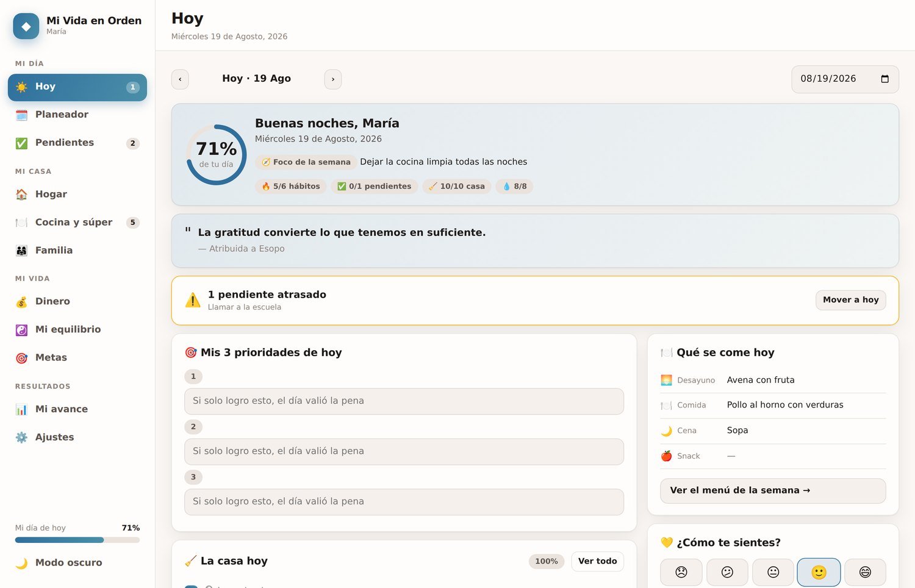Choose the neutral face mood emoji
915x588 pixels.
[x=773, y=572]
